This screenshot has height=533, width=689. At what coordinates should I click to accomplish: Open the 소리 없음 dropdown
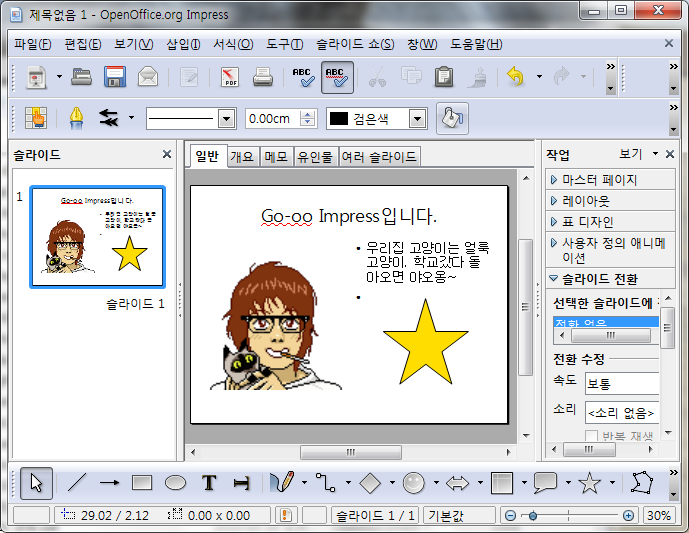(622, 413)
